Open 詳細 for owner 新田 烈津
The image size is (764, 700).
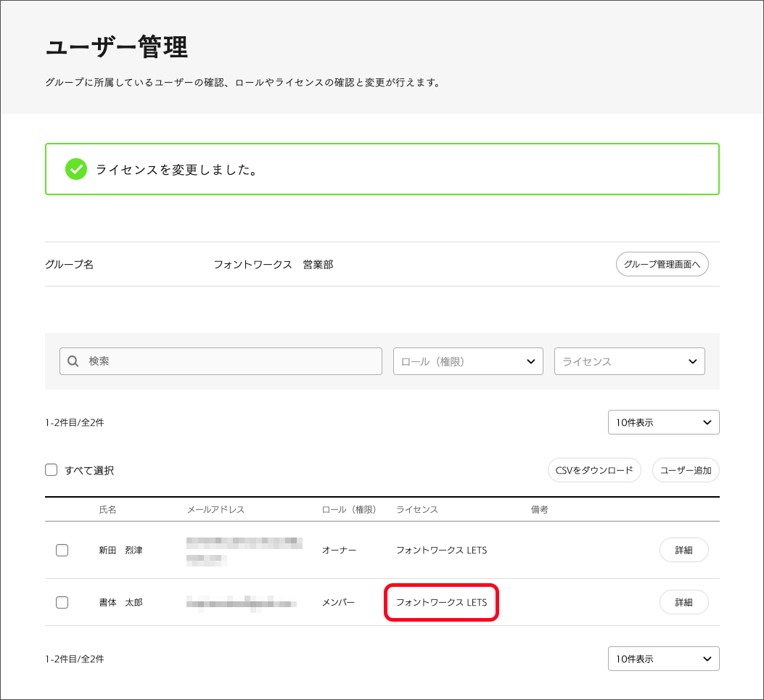pyautogui.click(x=683, y=550)
